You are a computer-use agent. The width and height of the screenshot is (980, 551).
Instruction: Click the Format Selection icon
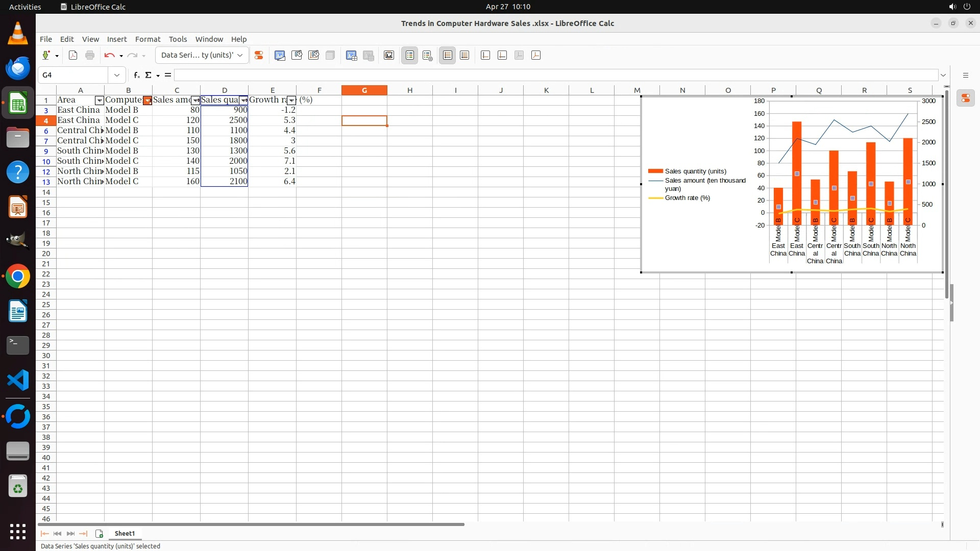[x=259, y=55]
